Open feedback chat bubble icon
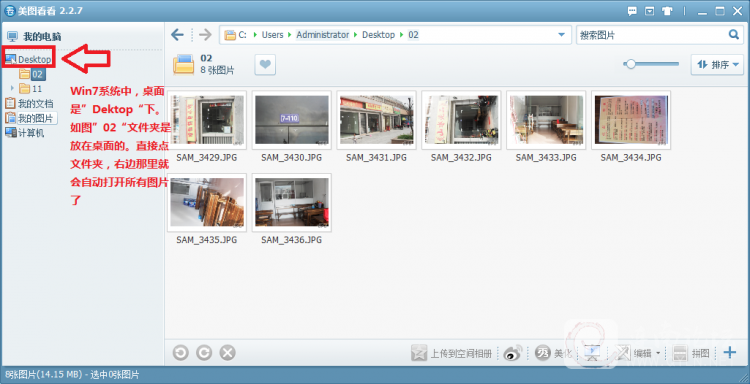Screen dimensions: 750x384 point(632,11)
